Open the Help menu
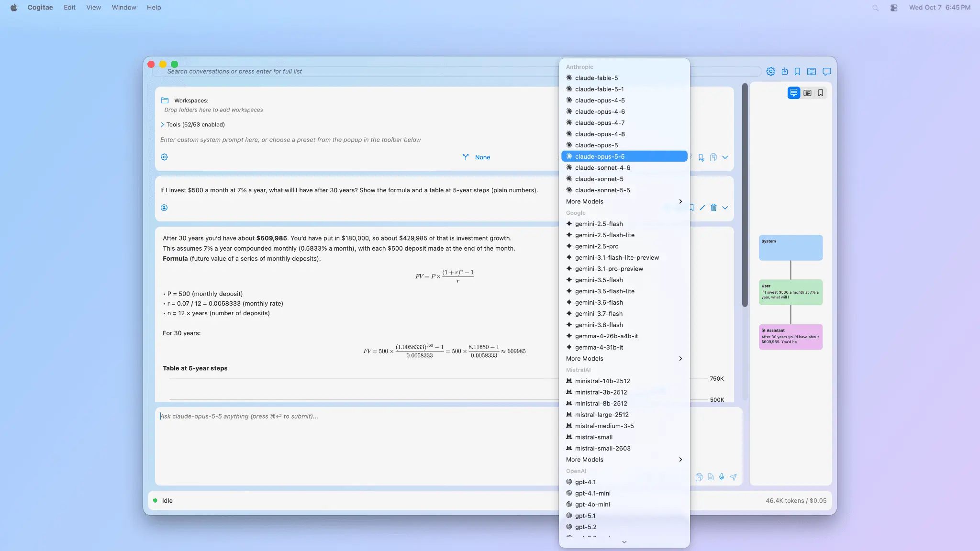This screenshot has height=551, width=980. [154, 7]
